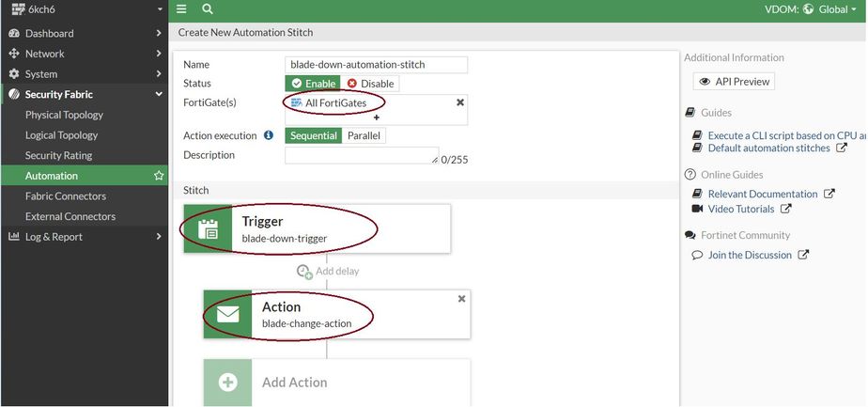868x407 pixels.
Task: Set Status to Disable
Action: 371,84
